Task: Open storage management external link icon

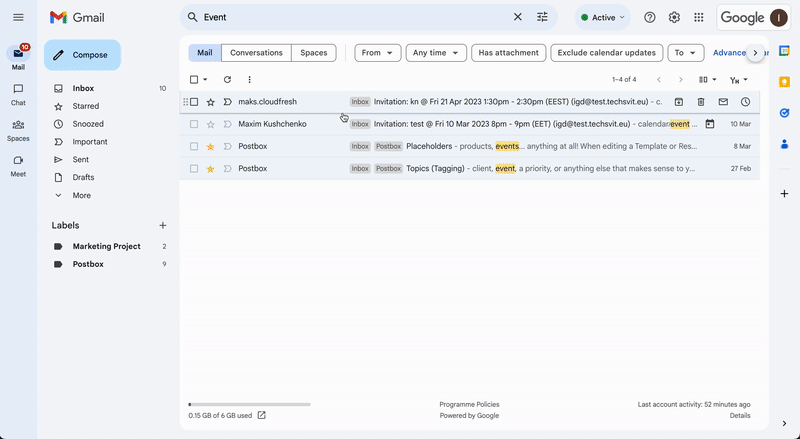Action: [x=262, y=416]
